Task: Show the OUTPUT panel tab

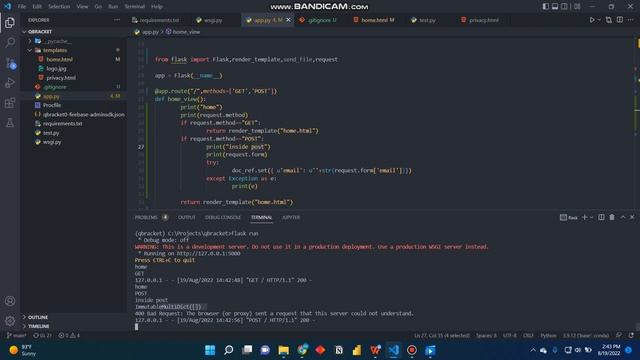Action: pos(187,217)
